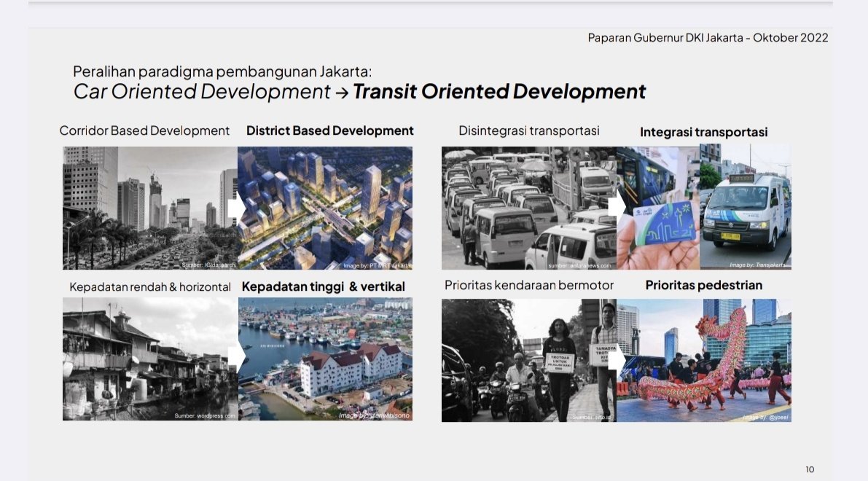Click the dragon dance street performance photo
The height and width of the screenshot is (481, 868).
tap(704, 360)
